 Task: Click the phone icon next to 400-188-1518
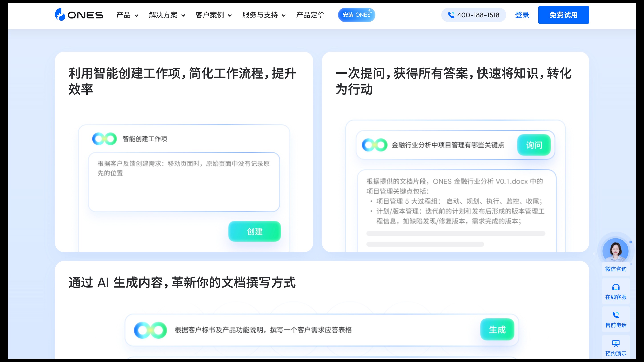452,15
